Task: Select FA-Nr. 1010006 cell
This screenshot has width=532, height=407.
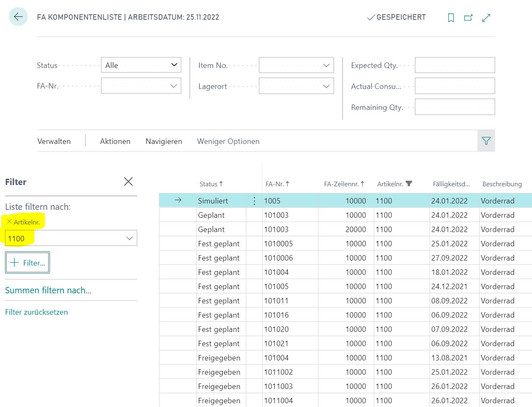Action: [290, 258]
